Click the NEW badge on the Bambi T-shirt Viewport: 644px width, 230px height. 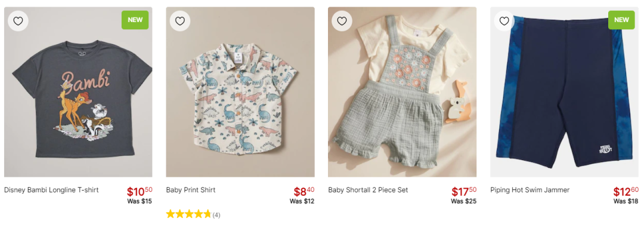point(135,20)
